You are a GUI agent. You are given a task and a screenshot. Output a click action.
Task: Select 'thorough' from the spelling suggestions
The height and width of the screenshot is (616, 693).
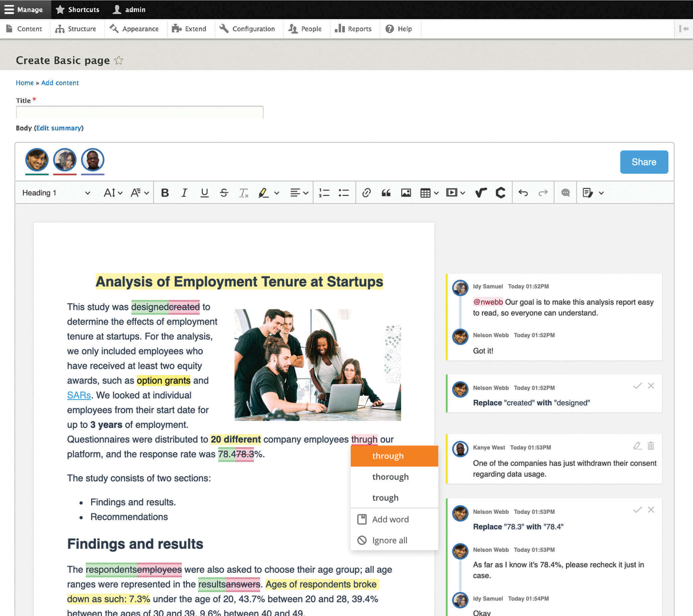tap(390, 477)
